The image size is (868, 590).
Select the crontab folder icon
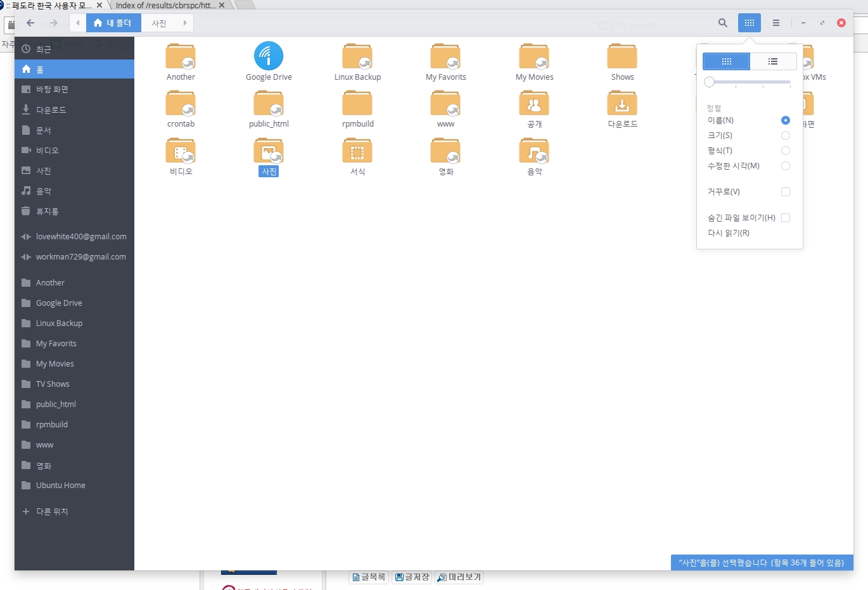(x=181, y=103)
